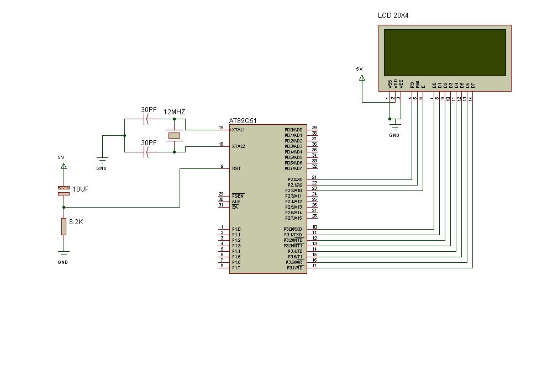Select the P1.3 pin label

pos(236,246)
